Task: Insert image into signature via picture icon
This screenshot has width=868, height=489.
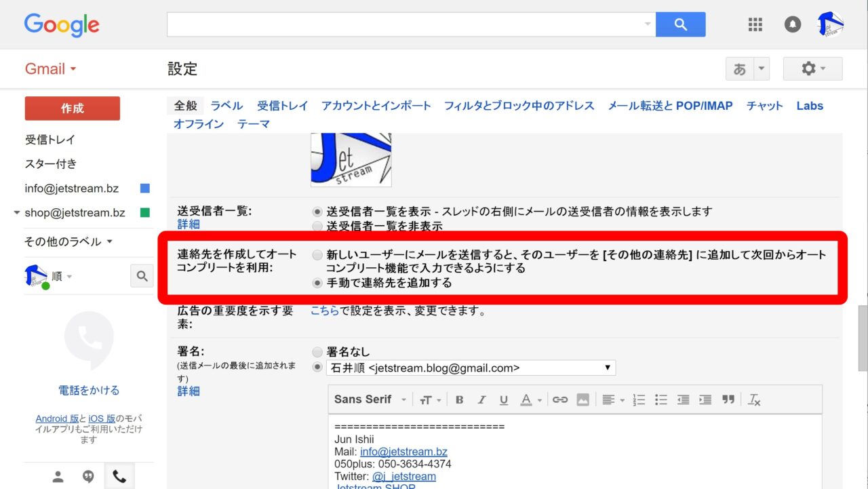Action: click(x=583, y=399)
